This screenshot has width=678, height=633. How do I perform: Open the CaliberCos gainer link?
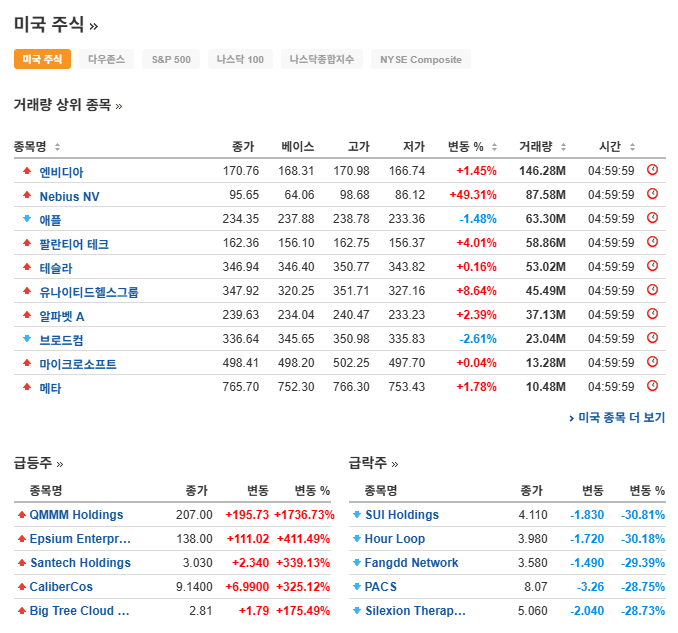61,587
